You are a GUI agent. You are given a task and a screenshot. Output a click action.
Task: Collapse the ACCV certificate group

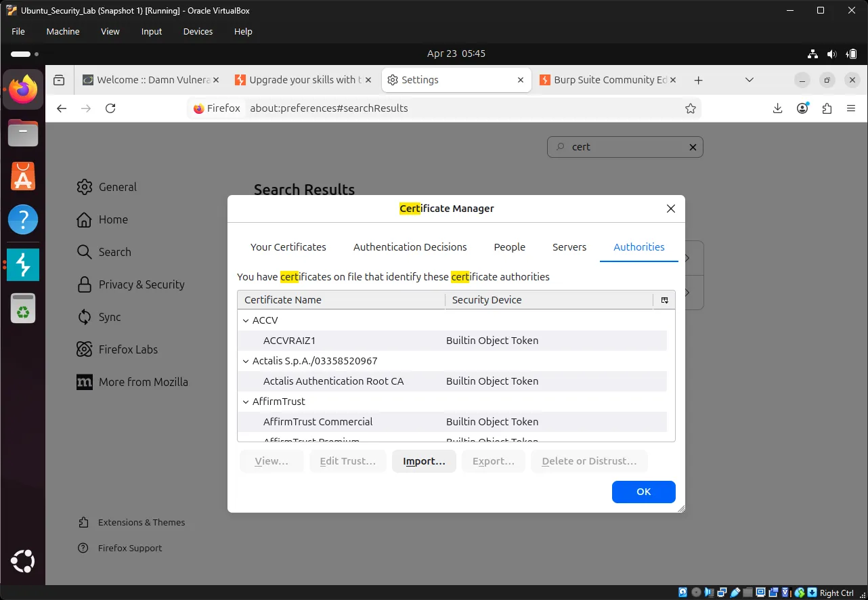(x=245, y=320)
